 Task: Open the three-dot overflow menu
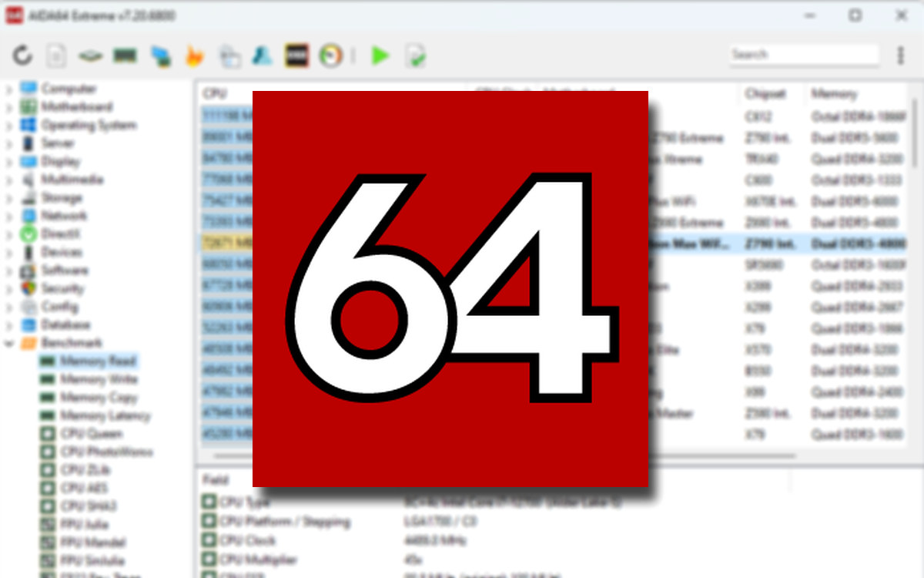pyautogui.click(x=899, y=55)
